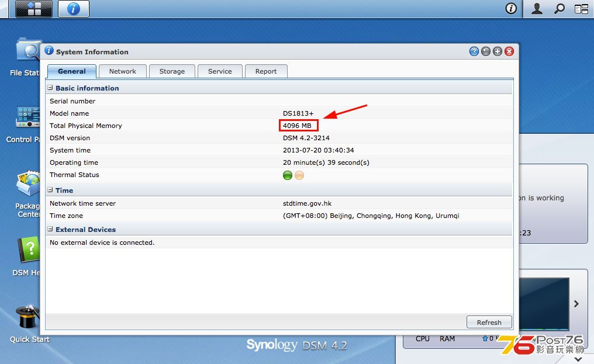
Task: Click the Serial number row label
Action: tap(72, 101)
